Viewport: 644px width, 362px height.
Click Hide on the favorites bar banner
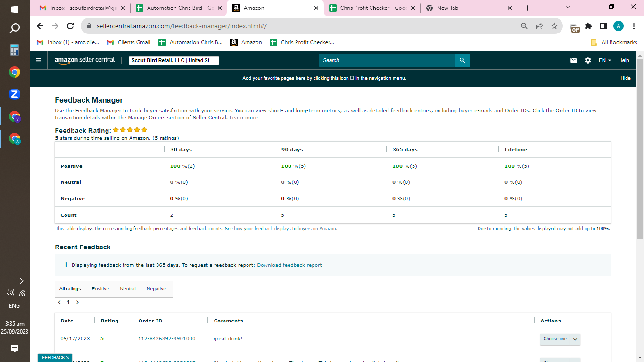click(x=626, y=78)
